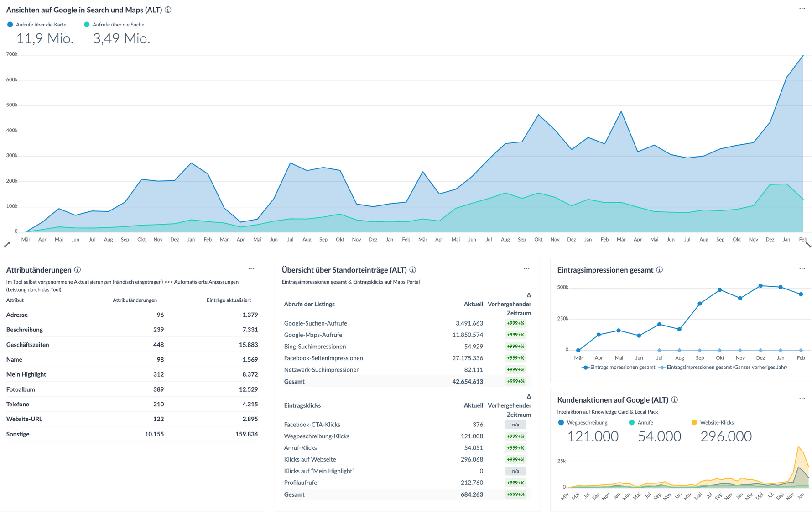Click the Bing-Suchimpressionen row
The height and width of the screenshot is (515, 812).
(x=407, y=347)
